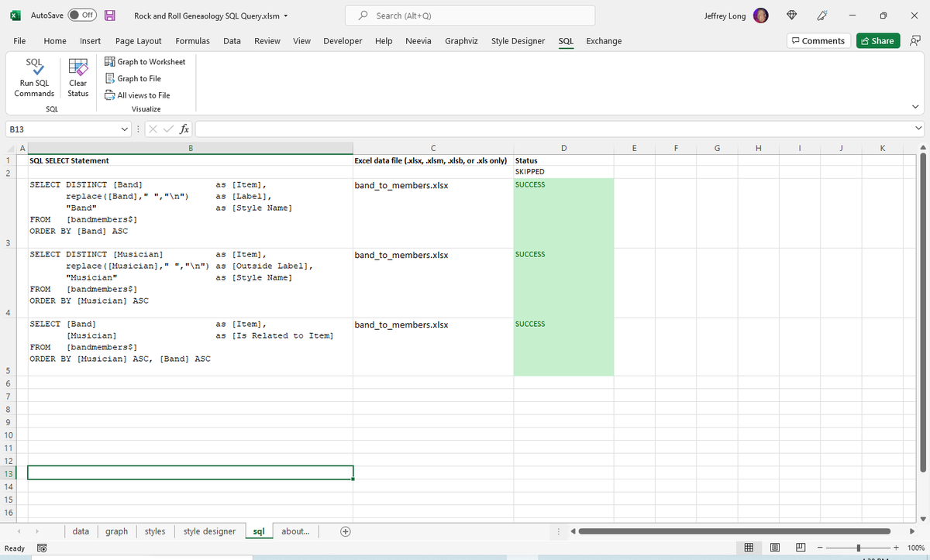The image size is (930, 560).
Task: Switch to the styles sheet tab
Action: pos(155,531)
